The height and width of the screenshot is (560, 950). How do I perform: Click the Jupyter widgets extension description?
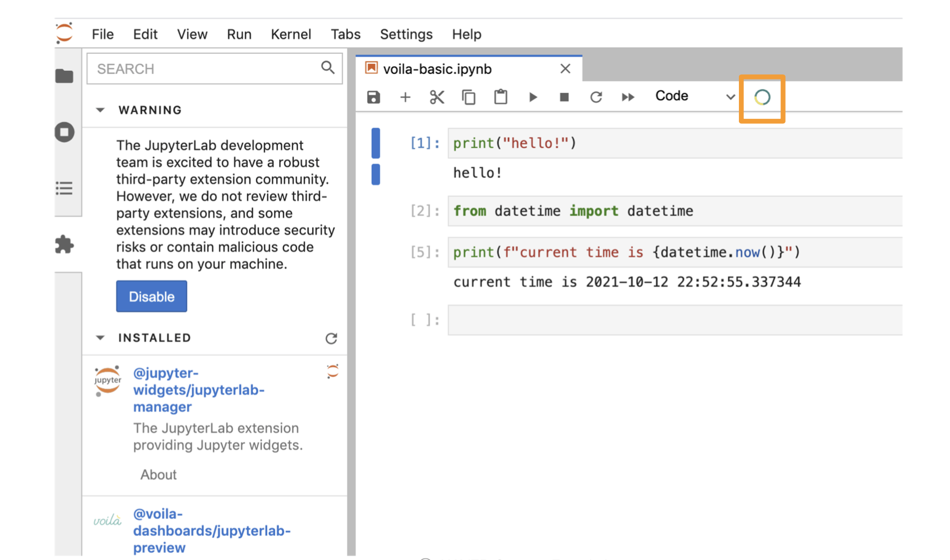click(218, 437)
